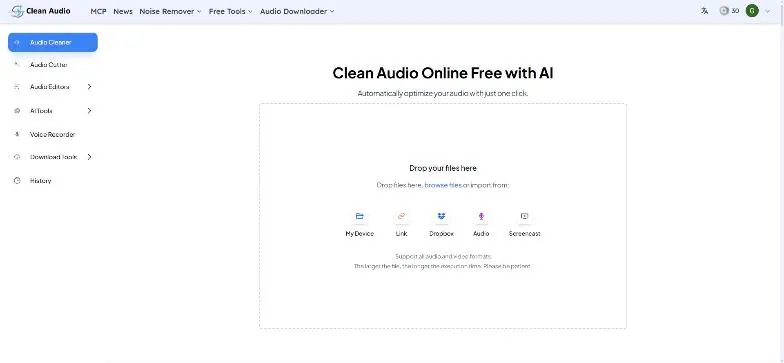Expand the Audio Editors chevron
The image size is (784, 363).
click(89, 86)
